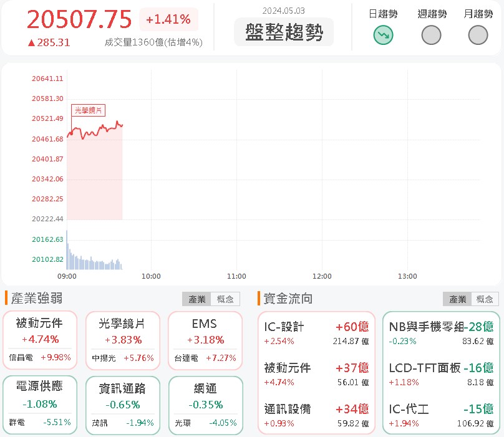Click the 09:00 time axis label
The image size is (504, 437).
pyautogui.click(x=67, y=276)
